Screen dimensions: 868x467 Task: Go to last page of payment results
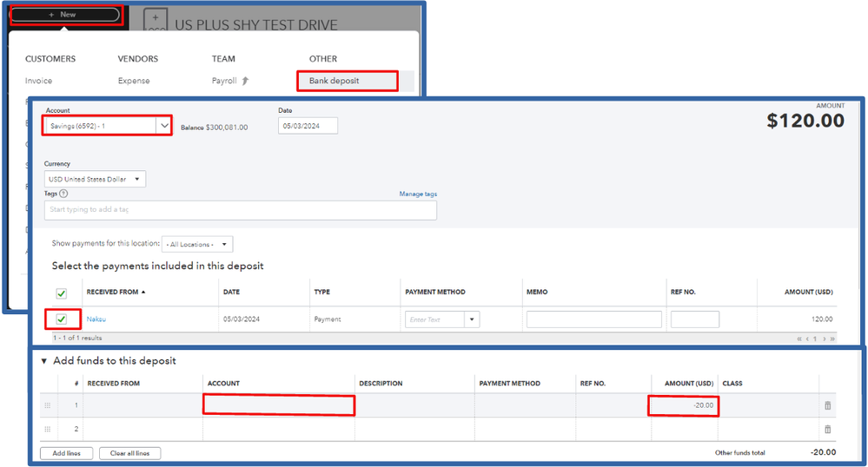[832, 339]
